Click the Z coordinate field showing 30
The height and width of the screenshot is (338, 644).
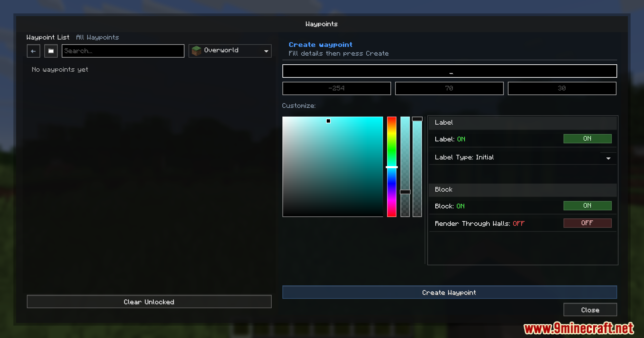point(562,88)
